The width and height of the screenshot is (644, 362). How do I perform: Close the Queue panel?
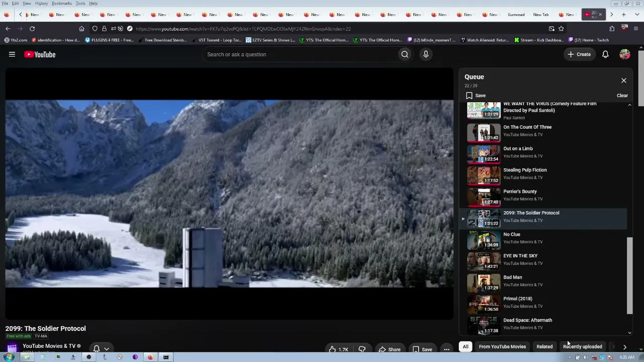point(624,80)
